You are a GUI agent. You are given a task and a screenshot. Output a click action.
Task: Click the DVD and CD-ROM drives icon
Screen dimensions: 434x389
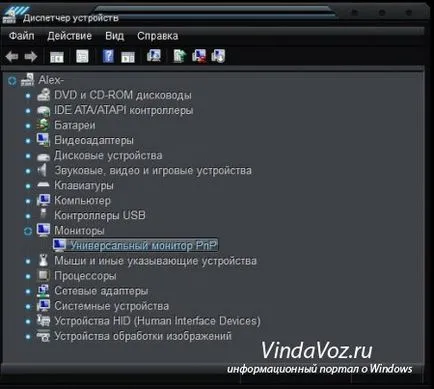(43, 95)
